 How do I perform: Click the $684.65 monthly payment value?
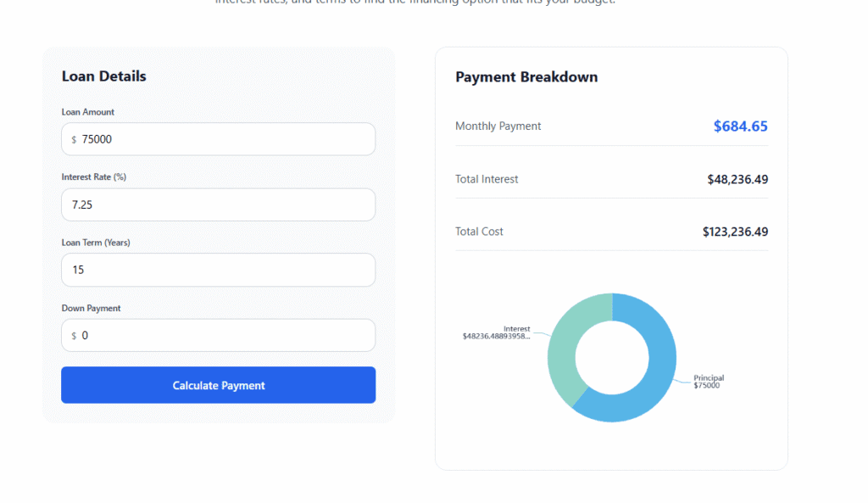coord(740,126)
